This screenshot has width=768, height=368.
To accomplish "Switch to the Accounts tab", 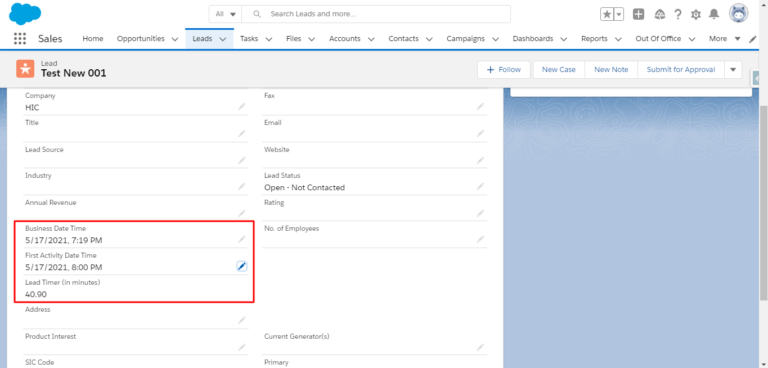I will pos(344,39).
